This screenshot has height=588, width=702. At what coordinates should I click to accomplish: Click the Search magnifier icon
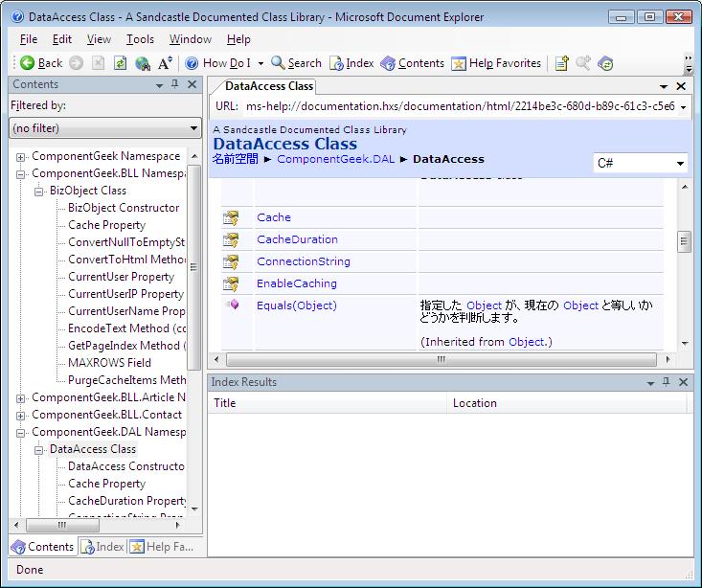click(x=278, y=63)
